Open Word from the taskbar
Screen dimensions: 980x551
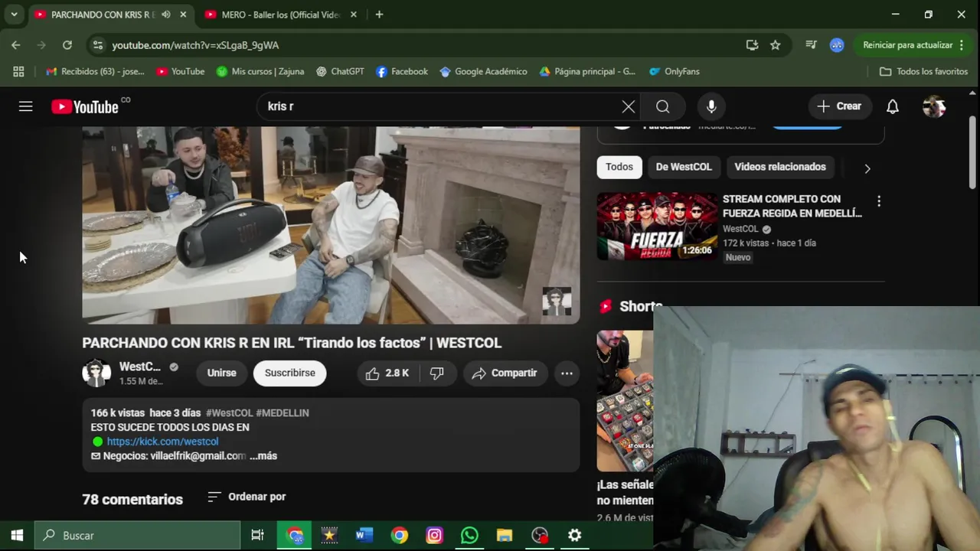point(364,536)
